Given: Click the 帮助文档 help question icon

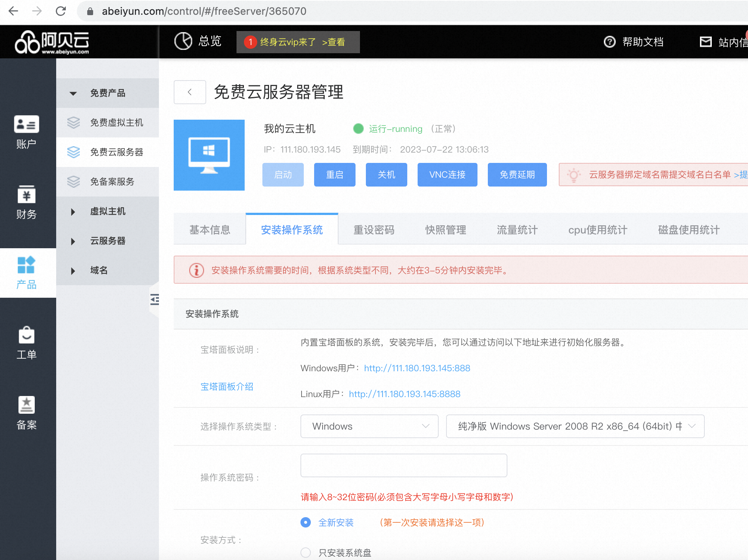Looking at the screenshot, I should [609, 42].
